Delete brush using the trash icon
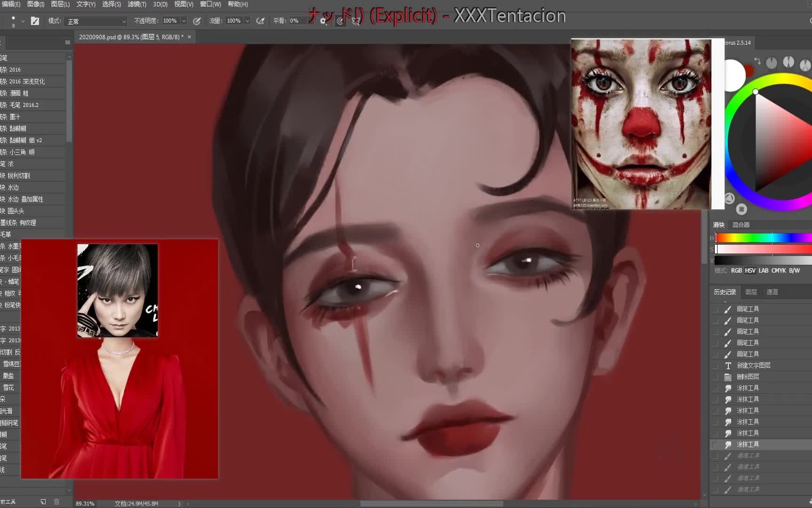 (56, 502)
